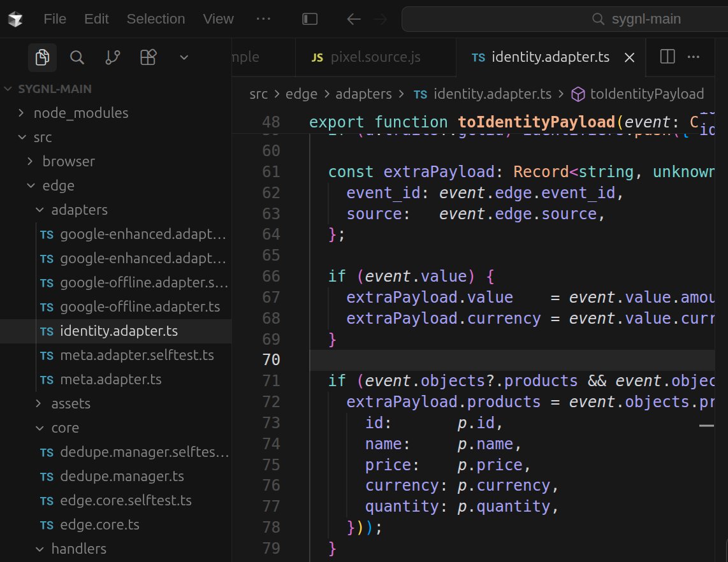Open the Search view
This screenshot has height=562, width=728.
(77, 57)
